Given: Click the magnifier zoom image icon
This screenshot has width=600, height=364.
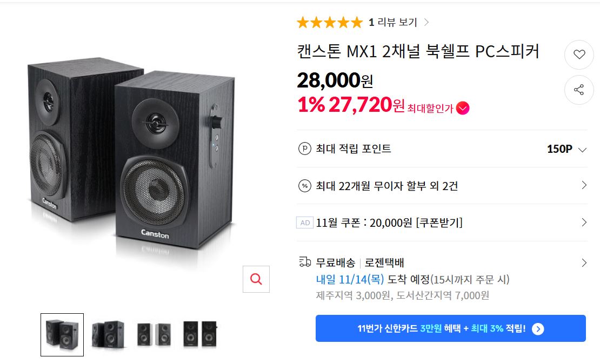Looking at the screenshot, I should pyautogui.click(x=256, y=279).
